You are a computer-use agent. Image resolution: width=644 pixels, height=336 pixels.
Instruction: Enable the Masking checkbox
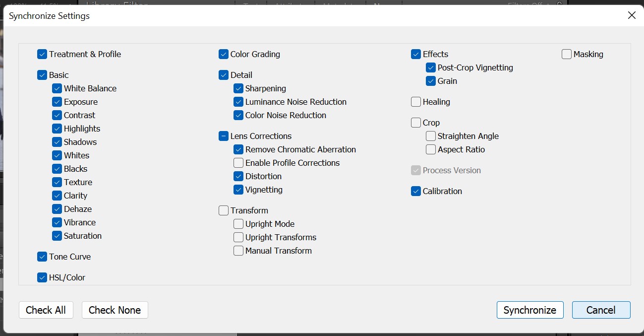pyautogui.click(x=567, y=54)
